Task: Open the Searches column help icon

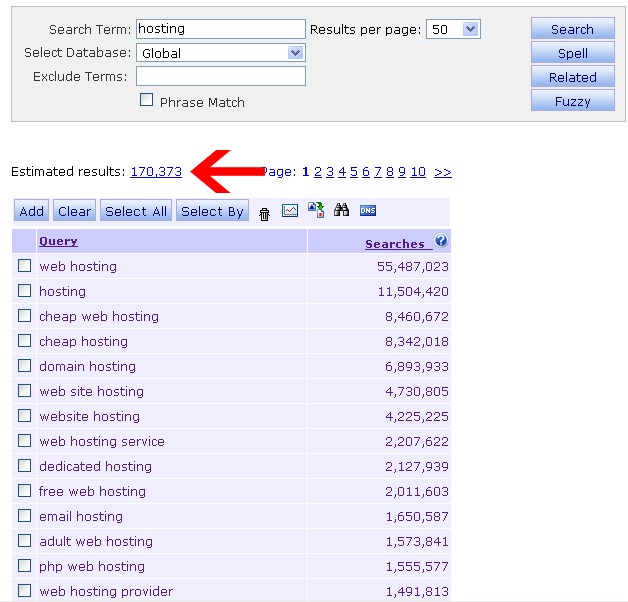Action: point(441,241)
